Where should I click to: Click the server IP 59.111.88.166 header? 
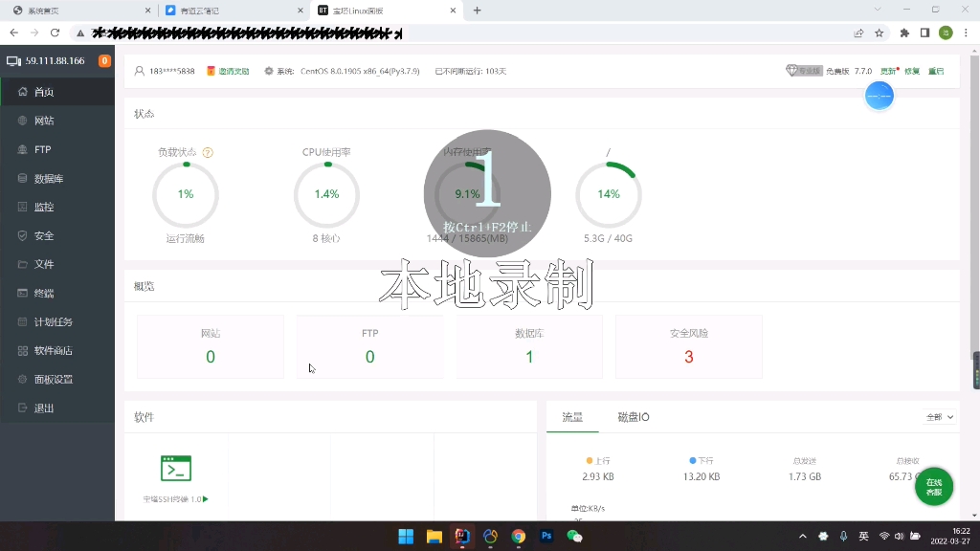(x=55, y=60)
